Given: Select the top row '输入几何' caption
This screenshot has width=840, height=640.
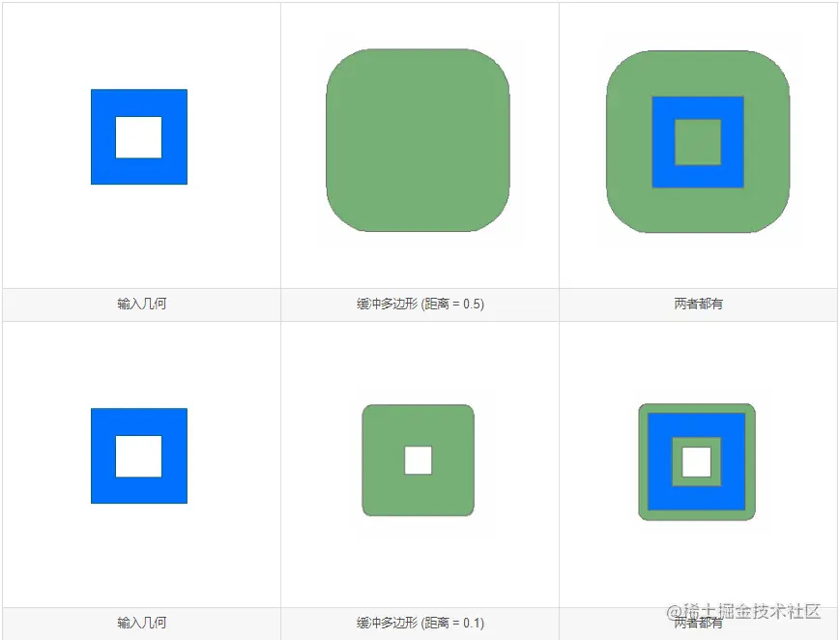Looking at the screenshot, I should pyautogui.click(x=142, y=304).
